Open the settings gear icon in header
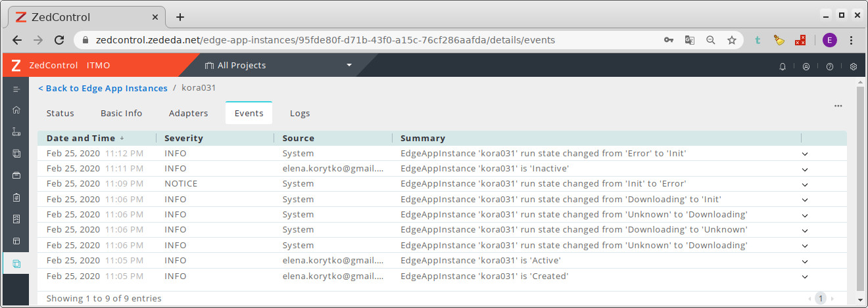868x308 pixels. tap(854, 66)
